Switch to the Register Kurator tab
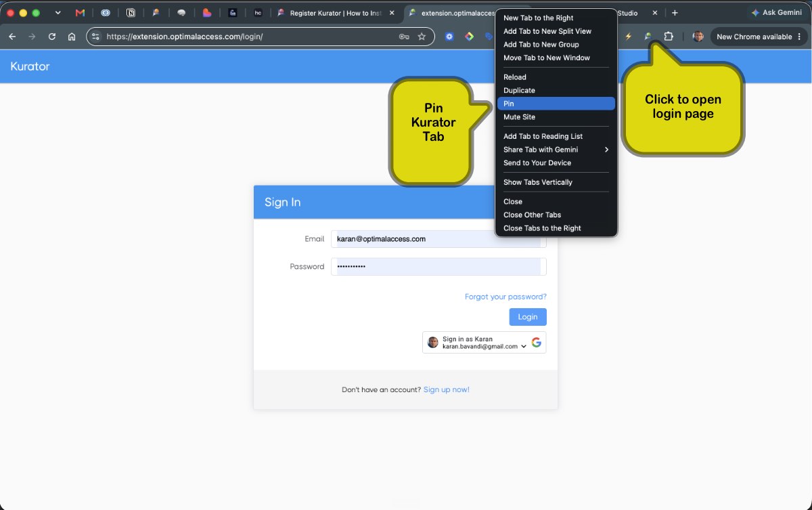The image size is (812, 510). coord(330,13)
